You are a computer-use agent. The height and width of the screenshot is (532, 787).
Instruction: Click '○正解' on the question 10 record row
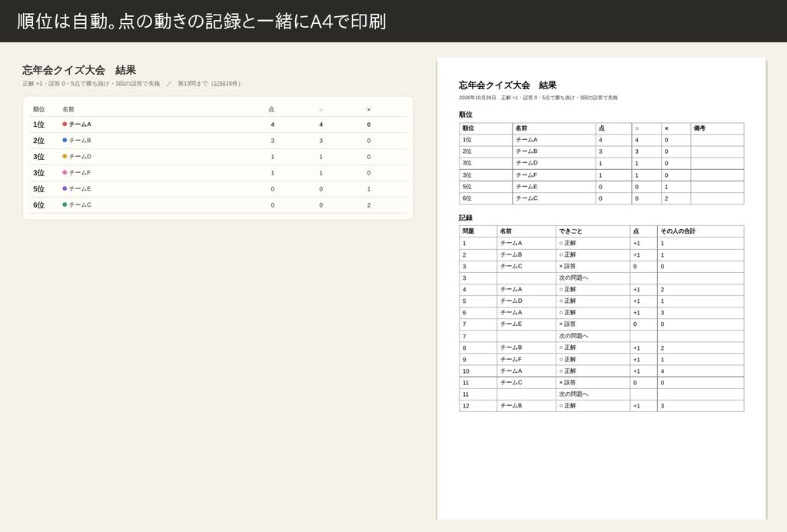(x=568, y=371)
